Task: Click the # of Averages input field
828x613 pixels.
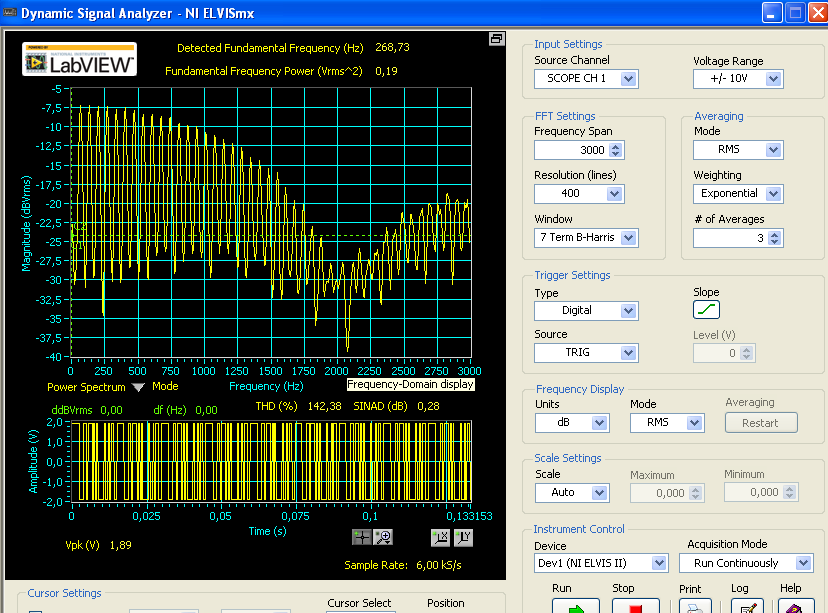Action: (730, 238)
